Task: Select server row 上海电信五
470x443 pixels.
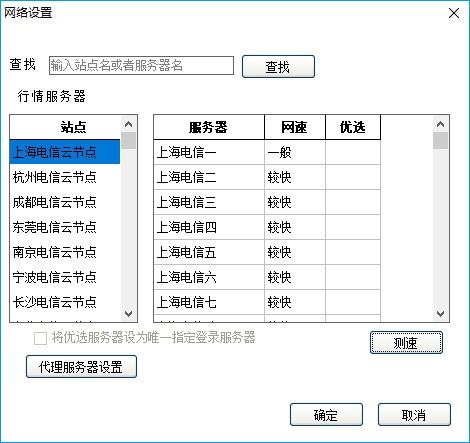Action: 267,252
